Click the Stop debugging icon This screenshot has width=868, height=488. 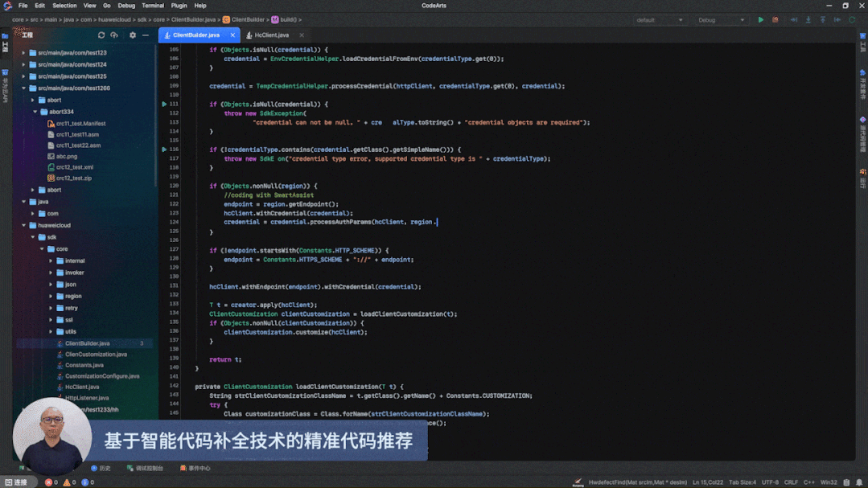tap(775, 20)
